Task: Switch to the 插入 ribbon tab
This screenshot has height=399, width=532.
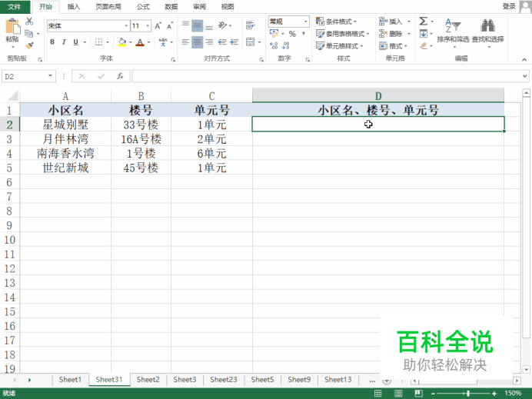Action: 74,6
